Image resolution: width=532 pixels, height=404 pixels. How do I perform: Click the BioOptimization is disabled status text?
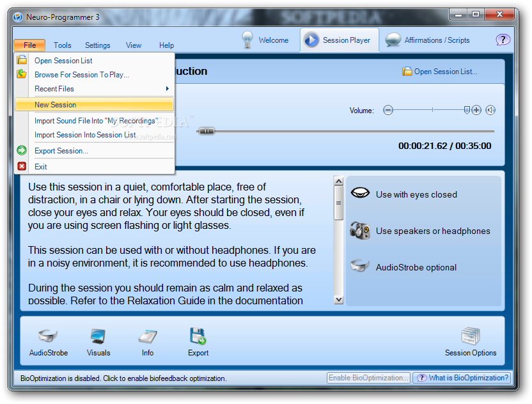click(x=123, y=378)
